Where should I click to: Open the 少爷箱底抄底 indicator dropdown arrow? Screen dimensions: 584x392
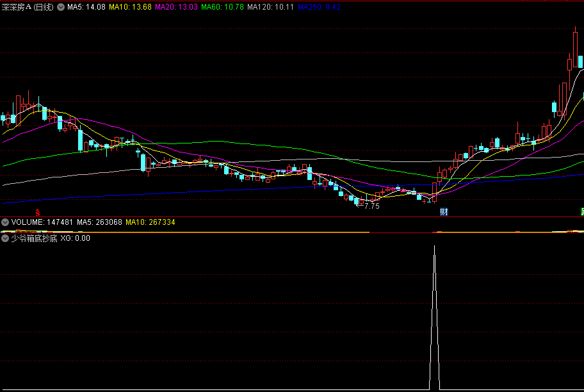[x=5, y=238]
